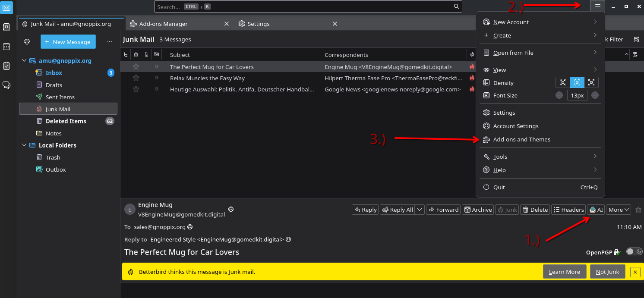Select the relaxed density option
Image resolution: width=644 pixels, height=298 pixels.
(x=591, y=83)
